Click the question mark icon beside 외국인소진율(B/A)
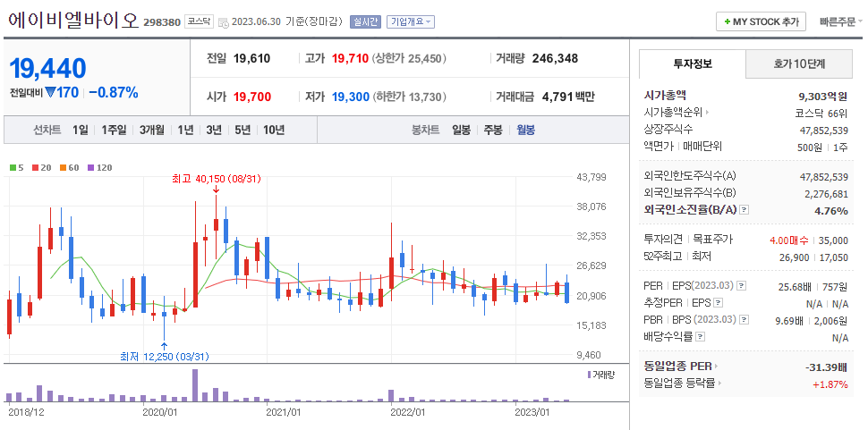This screenshot has height=430, width=868. click(x=745, y=209)
